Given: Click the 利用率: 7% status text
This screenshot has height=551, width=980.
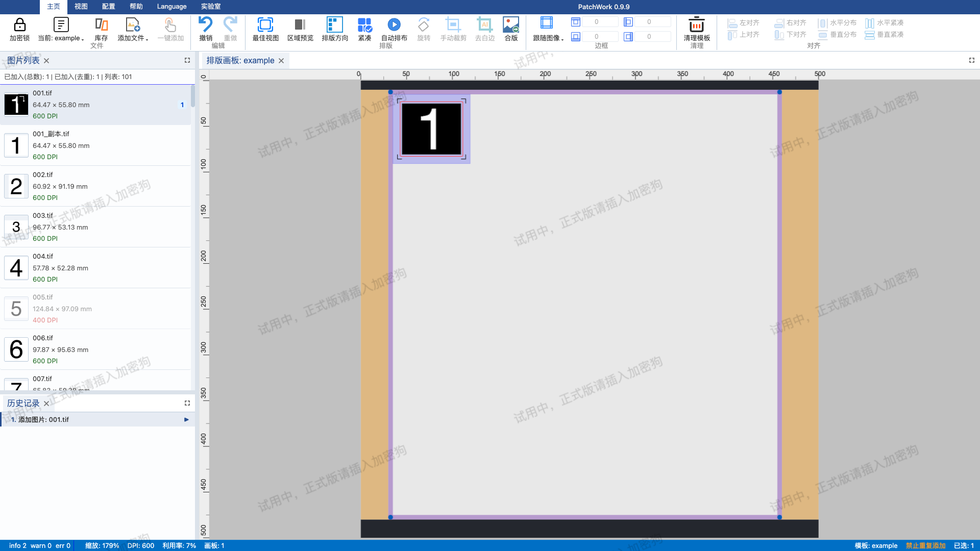Looking at the screenshot, I should pos(179,545).
